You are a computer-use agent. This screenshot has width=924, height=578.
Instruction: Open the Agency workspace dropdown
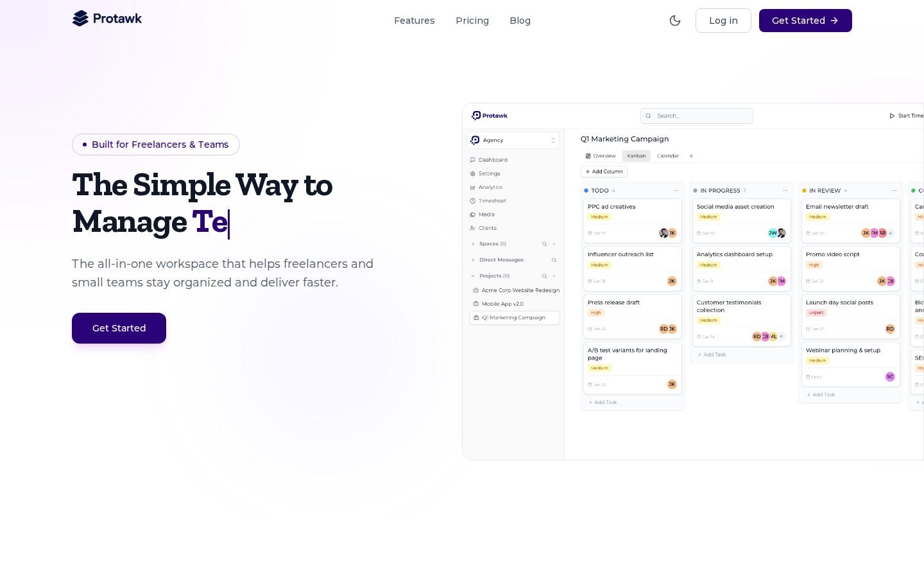click(x=513, y=140)
